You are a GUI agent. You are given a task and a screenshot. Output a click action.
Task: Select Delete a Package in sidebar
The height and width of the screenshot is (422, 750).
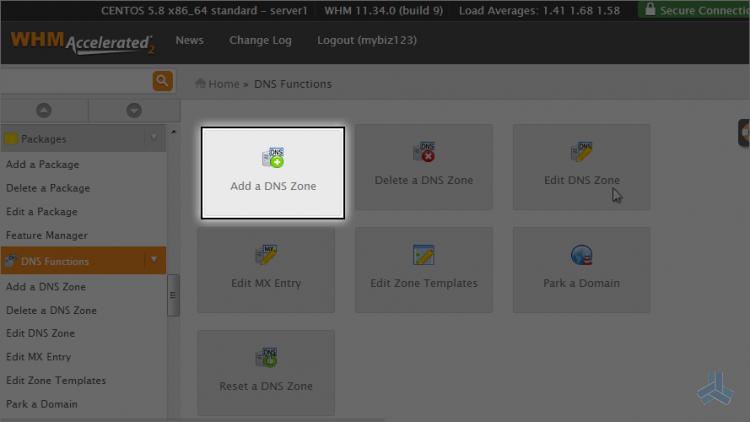tap(48, 188)
